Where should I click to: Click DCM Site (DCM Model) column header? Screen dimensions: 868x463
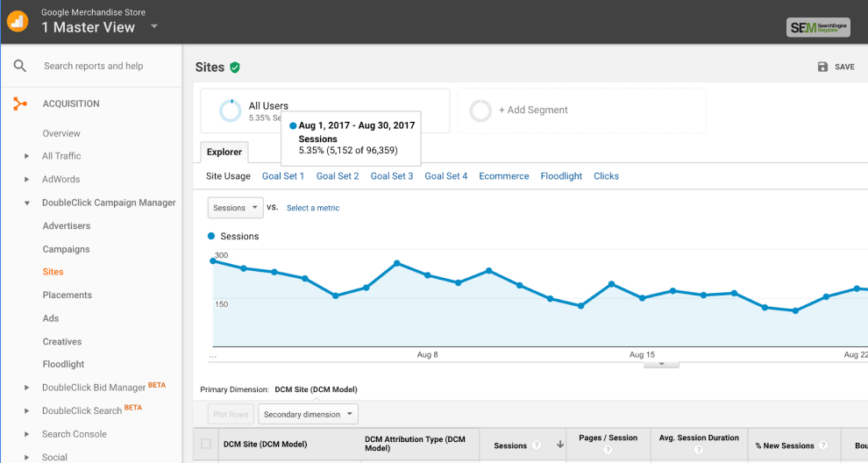(x=265, y=445)
